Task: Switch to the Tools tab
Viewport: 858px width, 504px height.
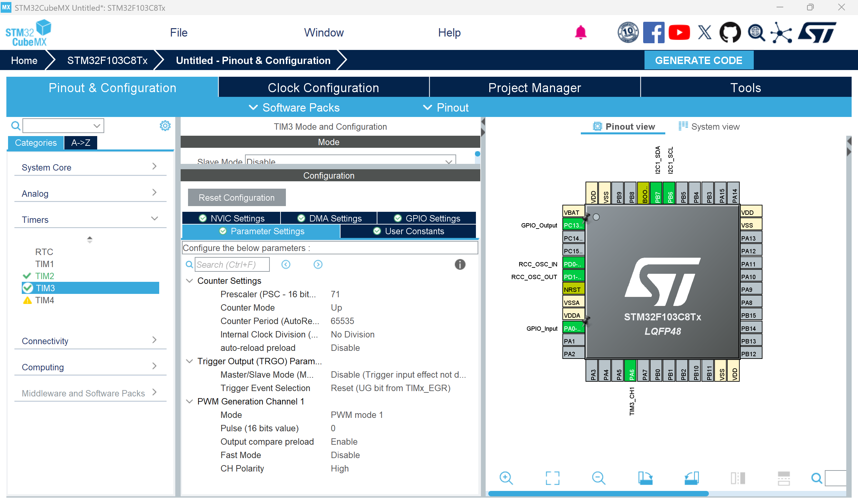Action: (746, 87)
